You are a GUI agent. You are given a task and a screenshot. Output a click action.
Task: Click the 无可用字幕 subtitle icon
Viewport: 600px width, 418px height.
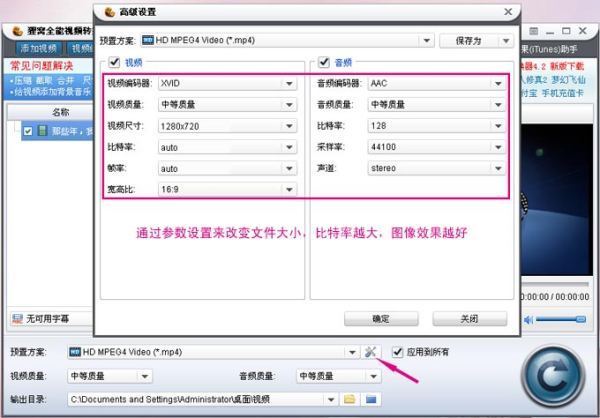point(17,319)
